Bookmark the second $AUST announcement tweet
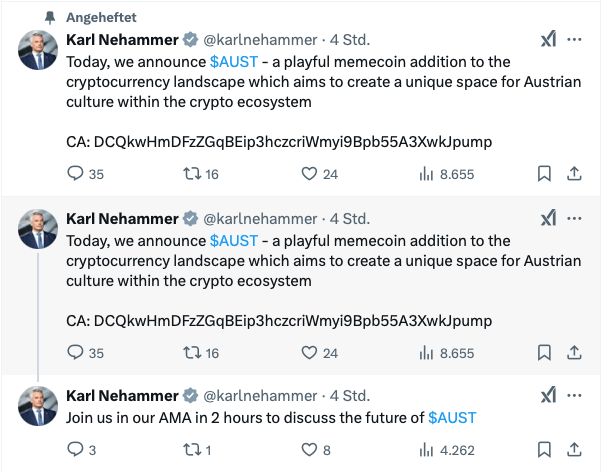 point(544,352)
